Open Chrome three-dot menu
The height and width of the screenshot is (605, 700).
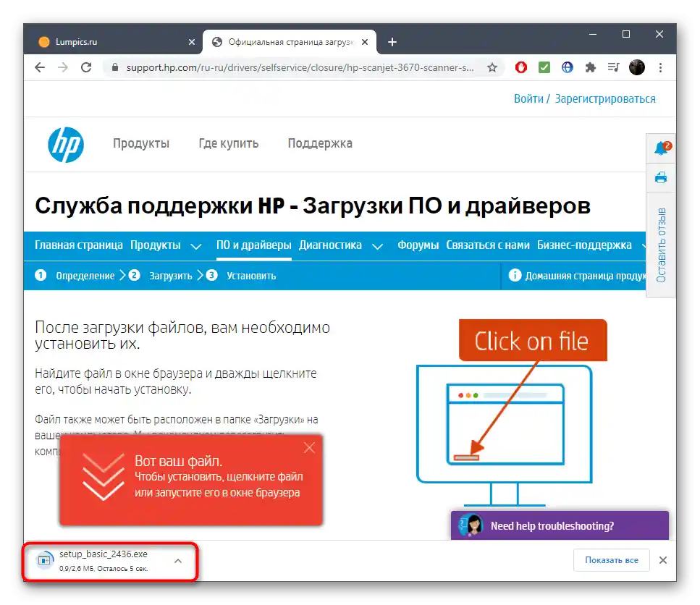(x=660, y=67)
